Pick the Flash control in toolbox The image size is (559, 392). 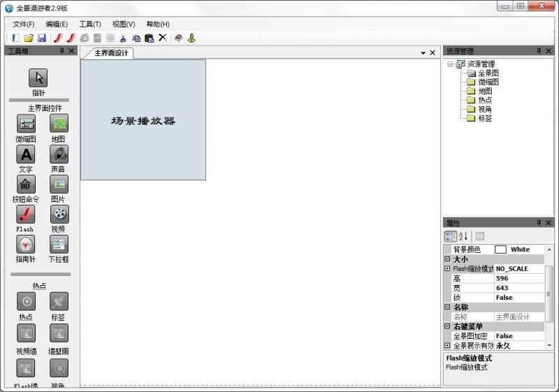[x=26, y=215]
